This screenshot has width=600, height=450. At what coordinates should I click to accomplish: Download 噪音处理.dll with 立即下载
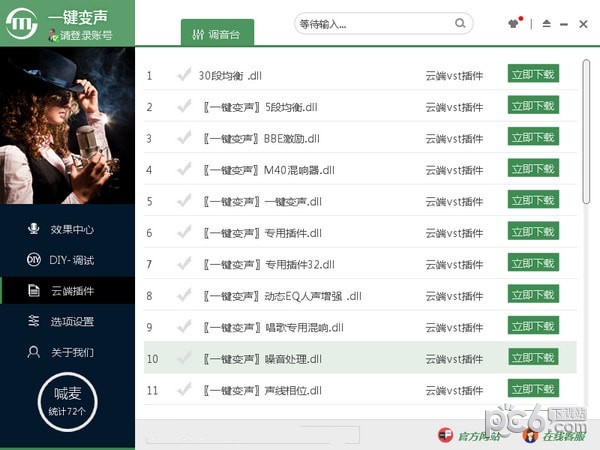point(533,357)
